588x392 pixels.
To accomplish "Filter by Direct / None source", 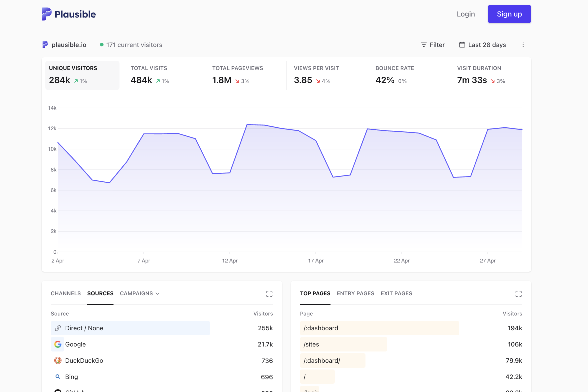I will (84, 328).
